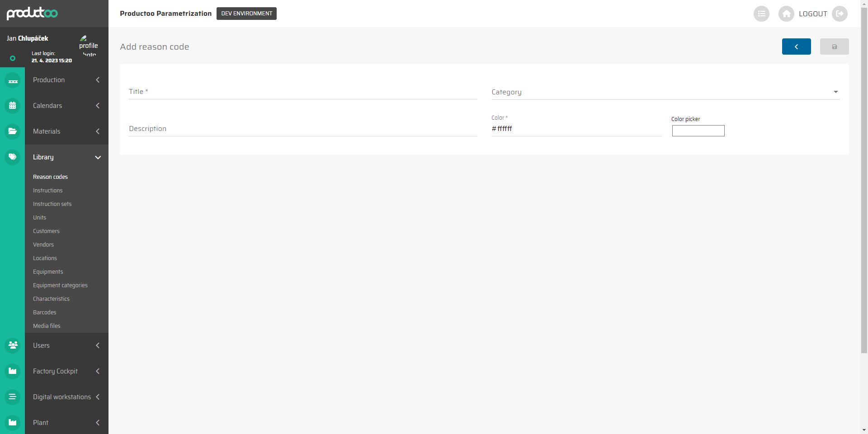
Task: Open Instruction sets in Library submenu
Action: [x=52, y=204]
